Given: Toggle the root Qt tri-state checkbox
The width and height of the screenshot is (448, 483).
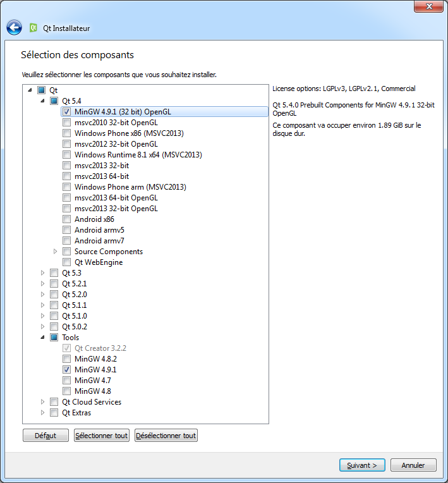Looking at the screenshot, I should tap(41, 90).
